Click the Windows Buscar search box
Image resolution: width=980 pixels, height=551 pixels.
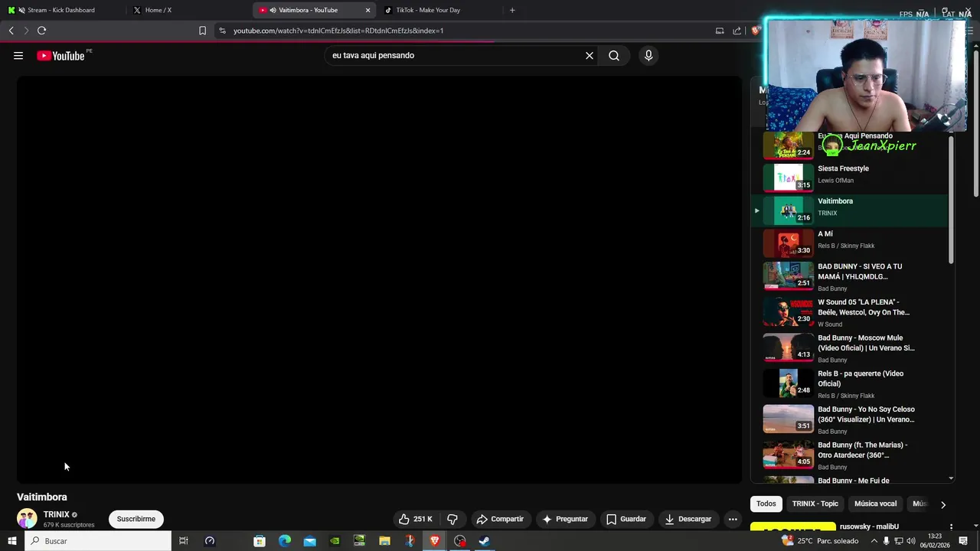coord(98,541)
